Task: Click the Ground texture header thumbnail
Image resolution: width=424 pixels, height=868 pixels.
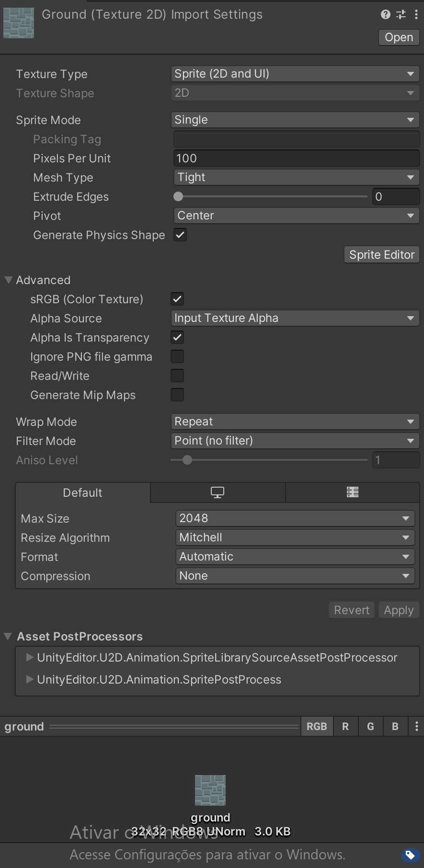Action: [x=19, y=23]
